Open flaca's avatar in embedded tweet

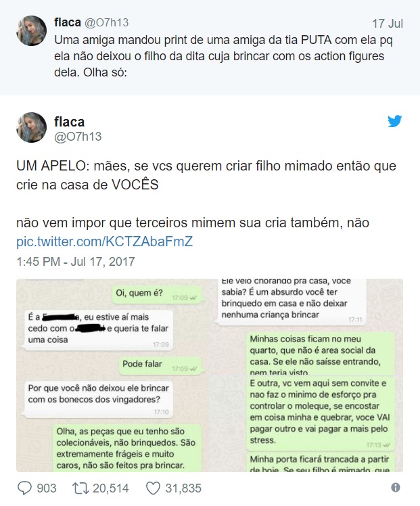click(31, 127)
